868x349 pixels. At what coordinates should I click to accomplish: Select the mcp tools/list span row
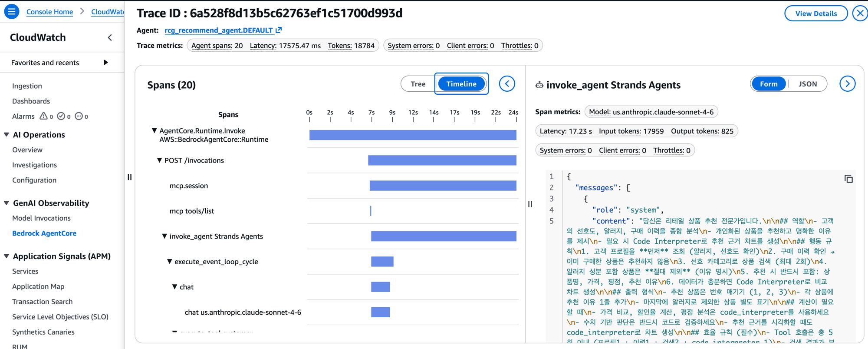(x=192, y=211)
